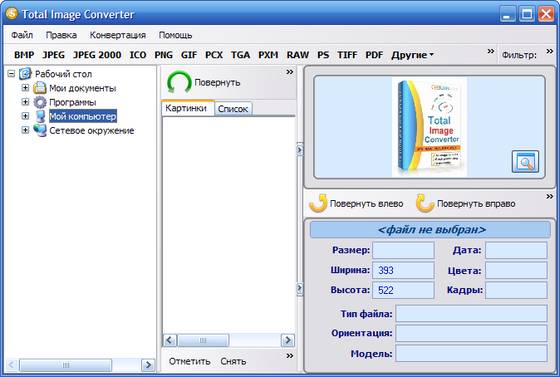Click the file list horizontal scrollbar thumb
560x377 pixels.
tap(203, 340)
